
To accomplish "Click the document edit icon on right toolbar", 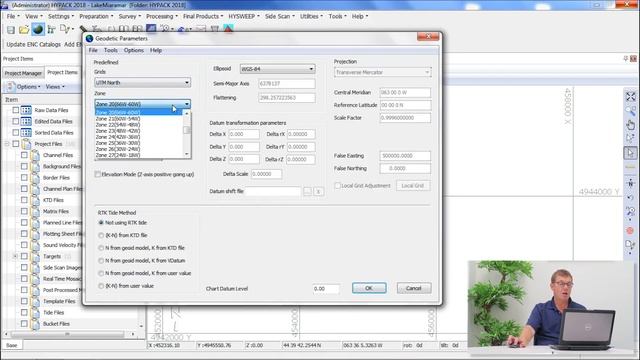I will (x=630, y=245).
